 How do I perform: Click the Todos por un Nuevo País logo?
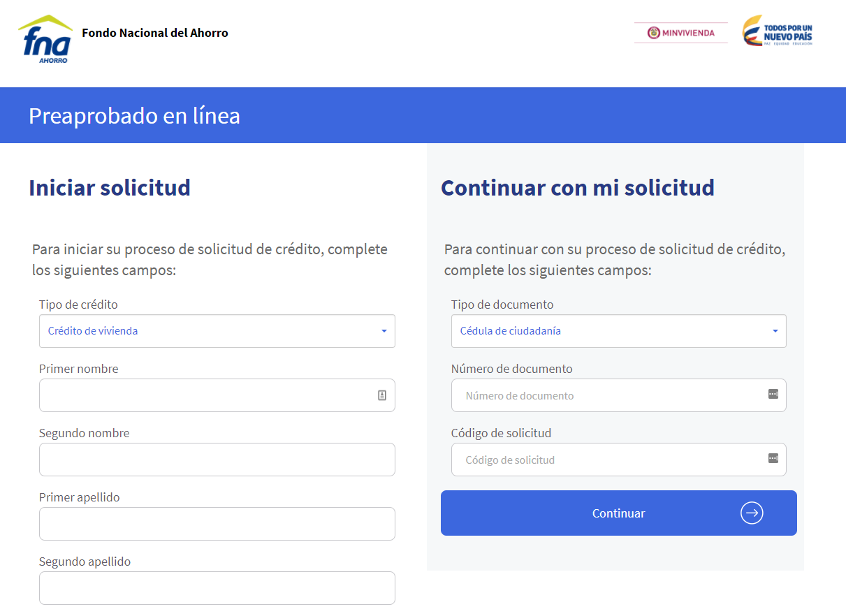778,32
